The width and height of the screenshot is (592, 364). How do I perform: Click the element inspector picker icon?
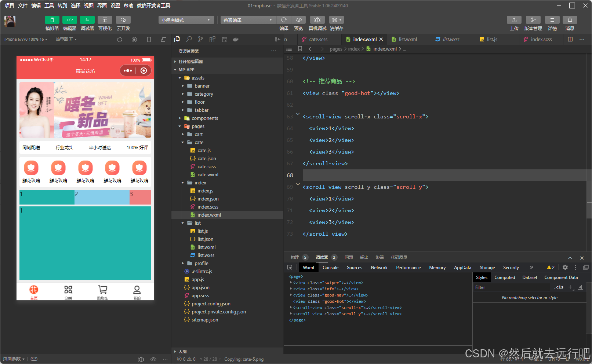point(290,268)
